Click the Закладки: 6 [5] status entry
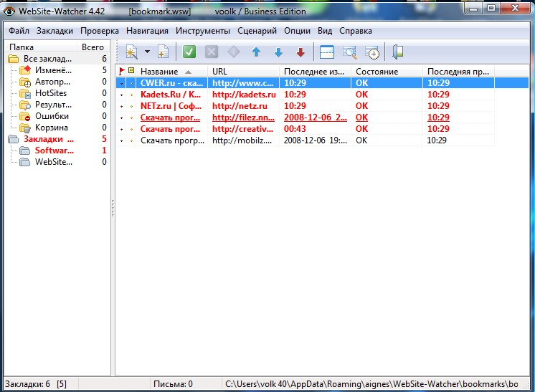535x392 pixels. tap(36, 384)
